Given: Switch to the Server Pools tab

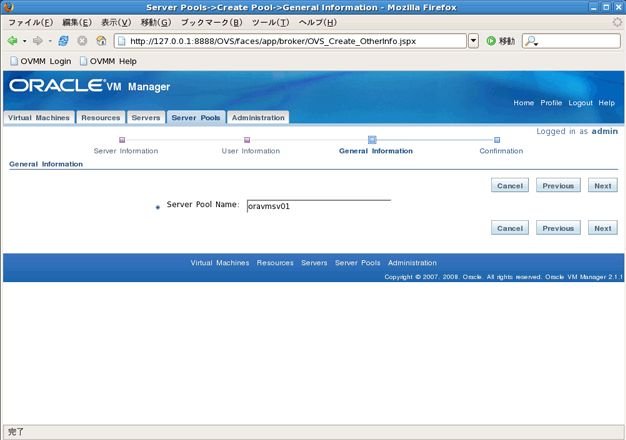Looking at the screenshot, I should 196,118.
